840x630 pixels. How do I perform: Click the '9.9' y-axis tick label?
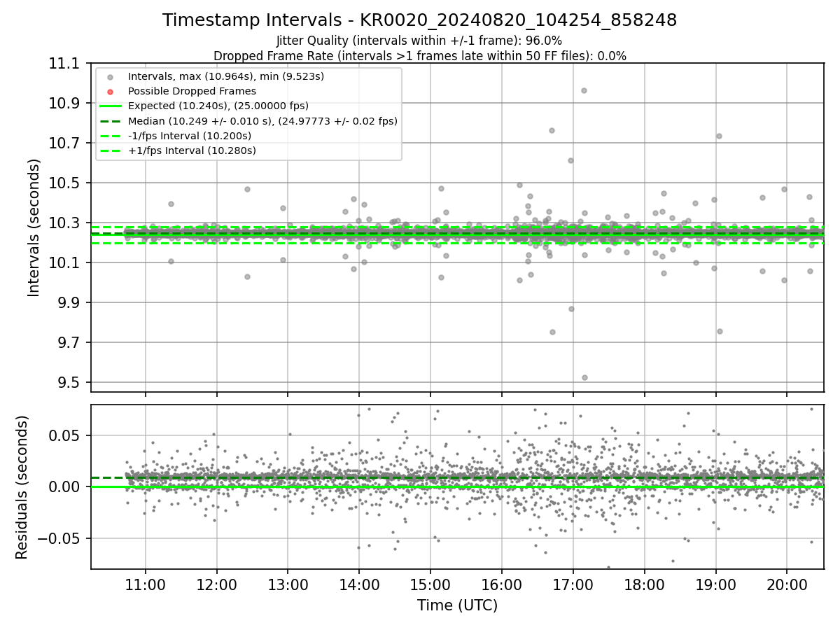pyautogui.click(x=70, y=303)
